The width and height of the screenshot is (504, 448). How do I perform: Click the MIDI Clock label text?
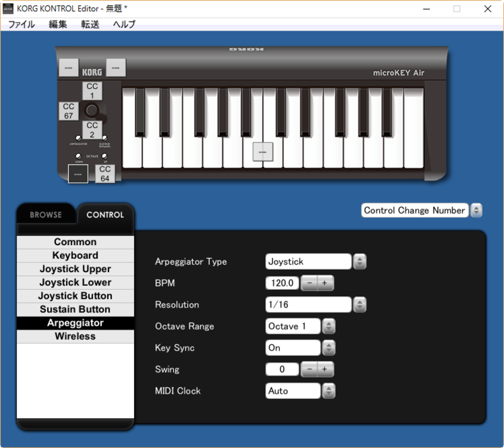(x=178, y=391)
